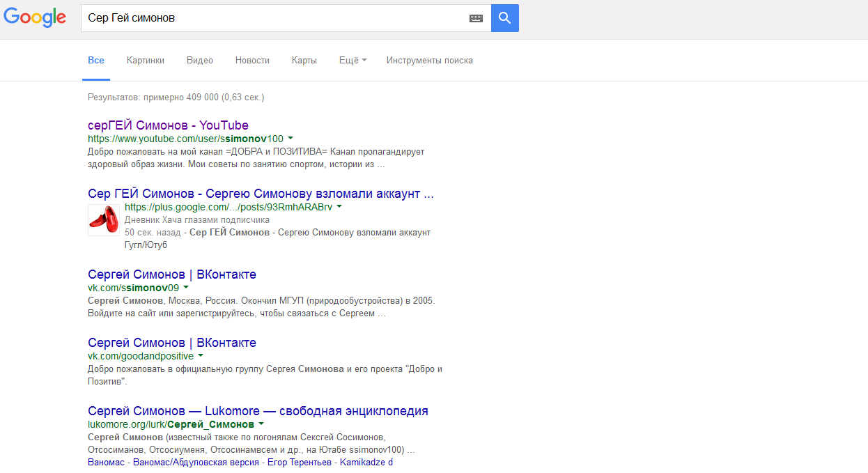Expand arrow next to plus.google.com URL
This screenshot has height=473, width=868.
339,206
